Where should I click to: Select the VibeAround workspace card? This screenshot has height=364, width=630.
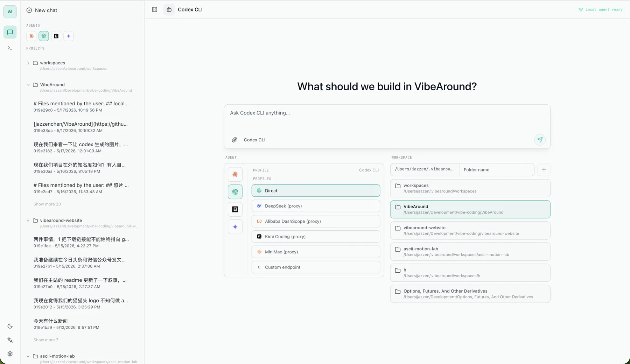(470, 209)
